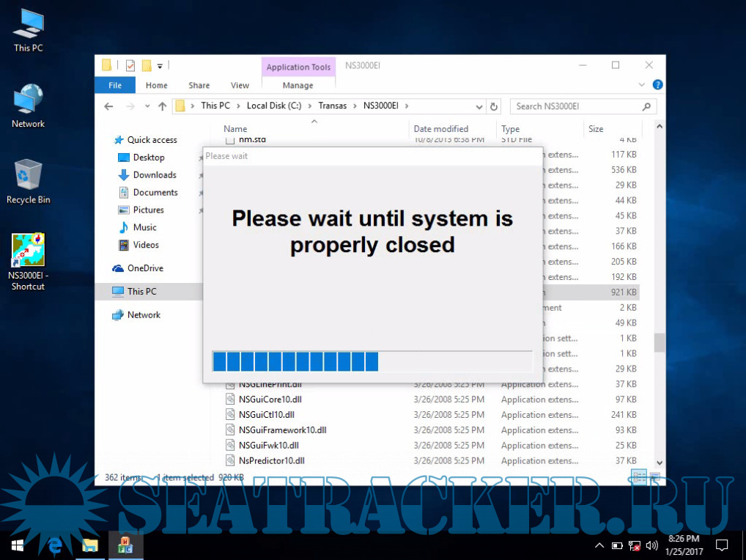The height and width of the screenshot is (560, 746).
Task: Open Explorer help via the blue question mark
Action: [657, 85]
